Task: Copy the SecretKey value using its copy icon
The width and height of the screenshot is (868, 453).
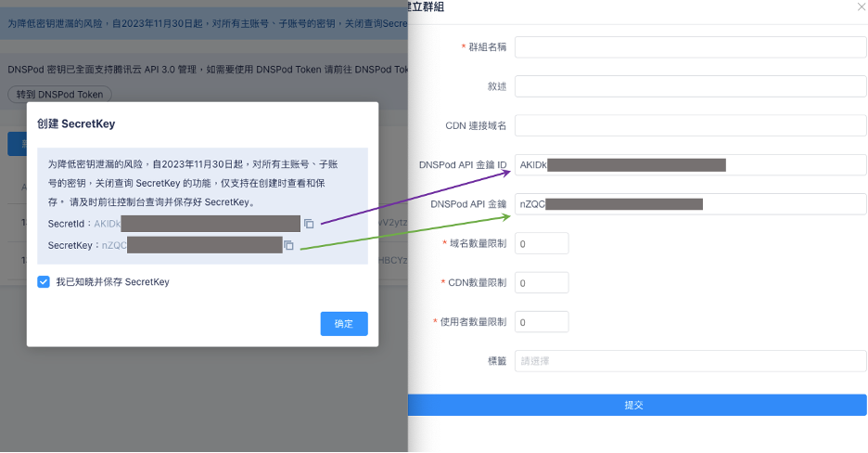Action: 288,245
